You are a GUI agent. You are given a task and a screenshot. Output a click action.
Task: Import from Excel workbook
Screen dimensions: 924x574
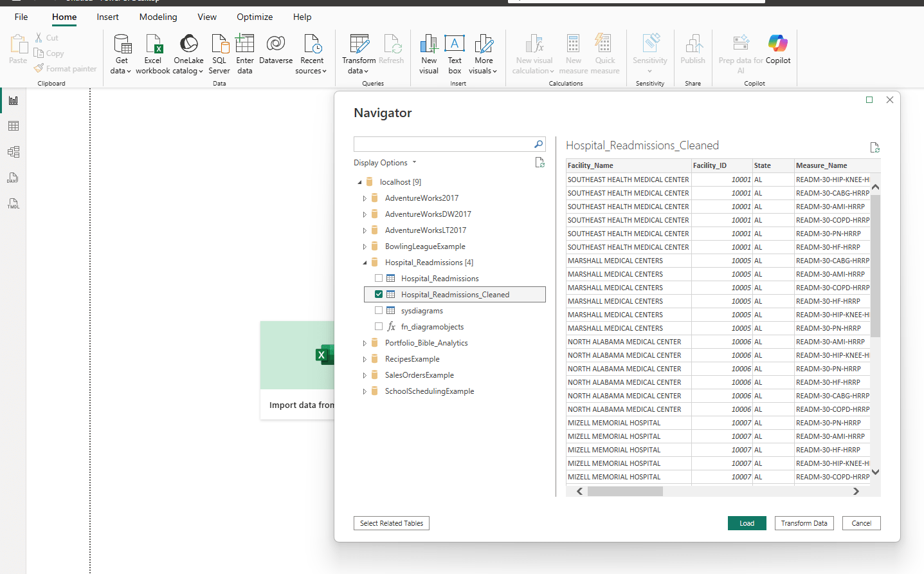click(153, 54)
